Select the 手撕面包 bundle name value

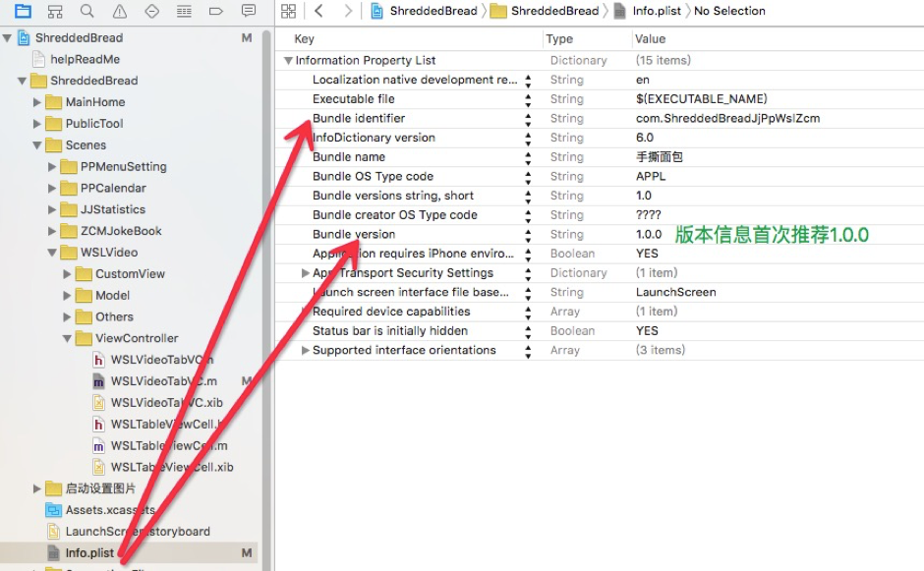(660, 156)
